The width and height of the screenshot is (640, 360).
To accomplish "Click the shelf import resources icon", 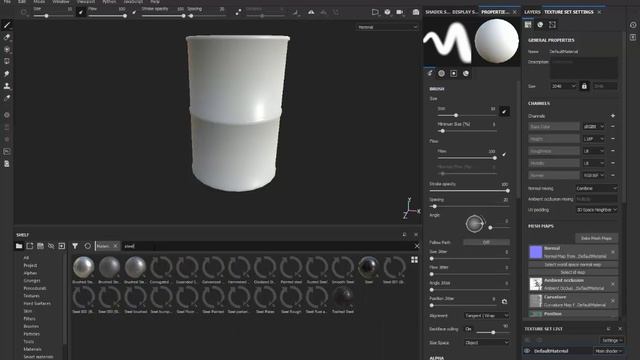I will pyautogui.click(x=62, y=246).
